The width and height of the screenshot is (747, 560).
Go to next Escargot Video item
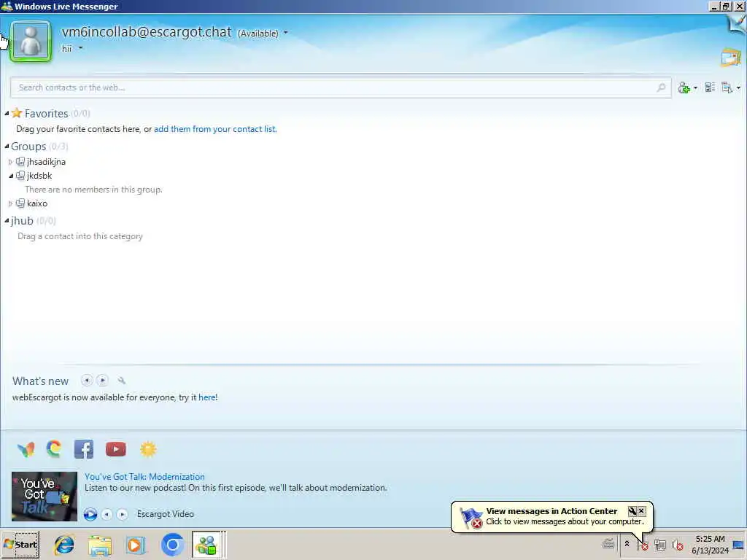tap(122, 514)
